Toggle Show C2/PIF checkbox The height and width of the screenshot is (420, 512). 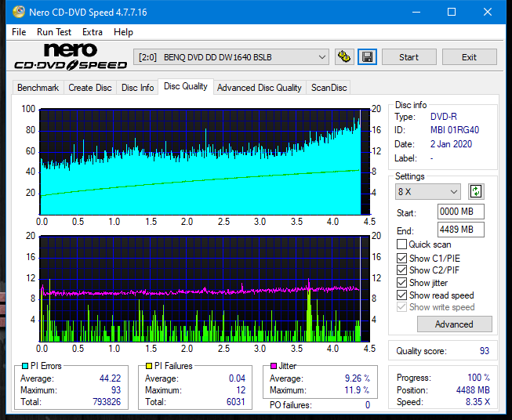[x=401, y=270]
